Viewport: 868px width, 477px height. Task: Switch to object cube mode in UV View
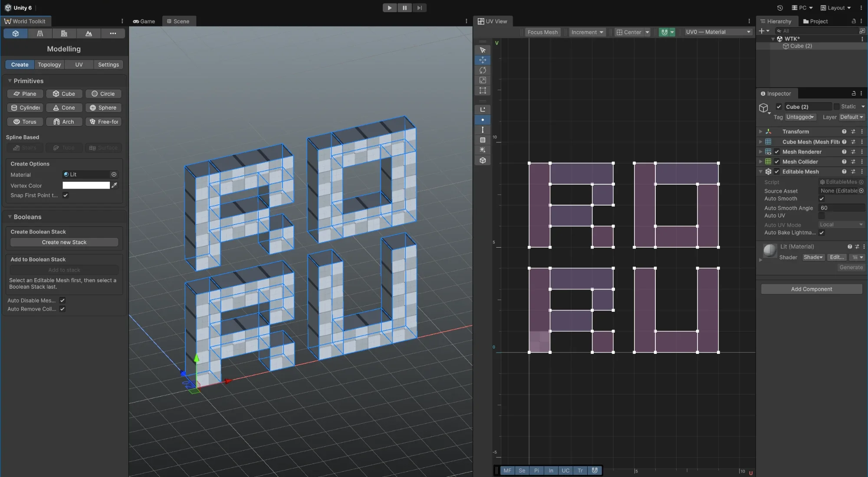483,160
